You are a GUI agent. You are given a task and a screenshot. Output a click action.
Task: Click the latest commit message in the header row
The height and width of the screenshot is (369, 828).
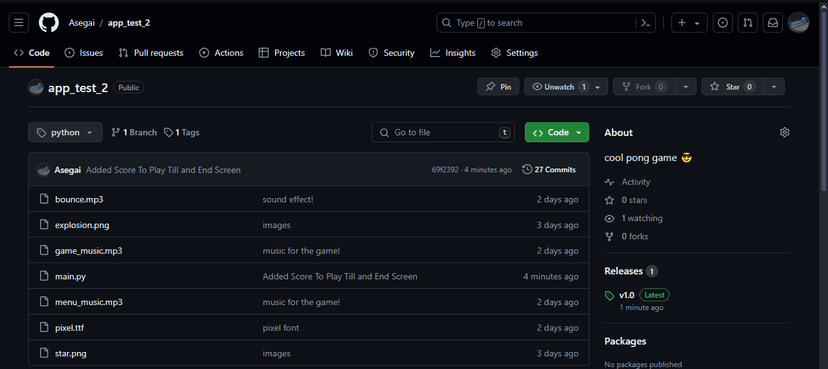(163, 170)
